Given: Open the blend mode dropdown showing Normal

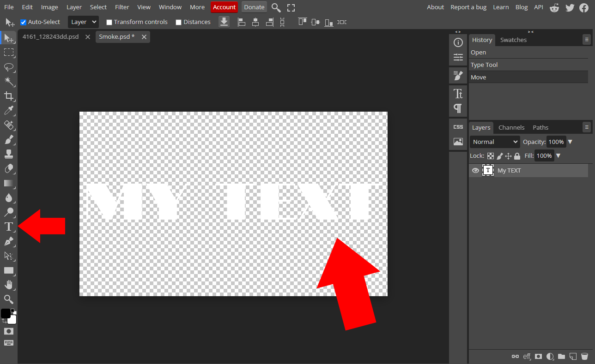Looking at the screenshot, I should click(x=494, y=142).
